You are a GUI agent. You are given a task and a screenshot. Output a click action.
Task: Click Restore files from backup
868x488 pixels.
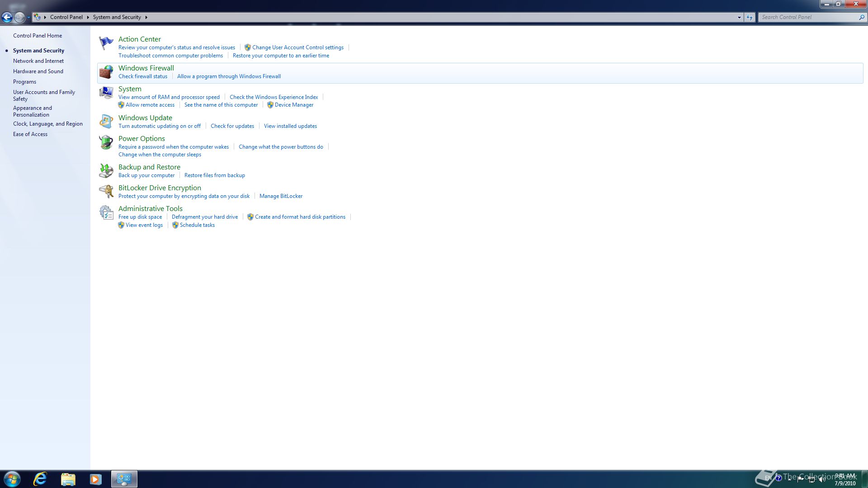point(215,175)
